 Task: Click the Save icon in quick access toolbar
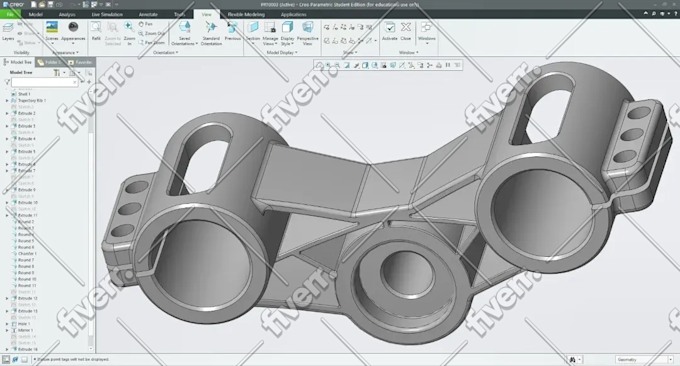click(50, 4)
